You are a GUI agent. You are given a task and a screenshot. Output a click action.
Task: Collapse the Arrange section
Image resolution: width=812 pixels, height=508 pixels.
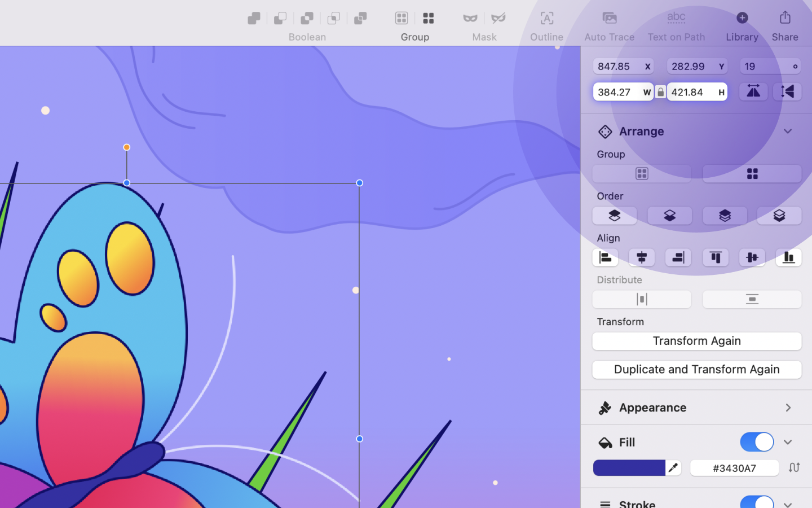[788, 132]
